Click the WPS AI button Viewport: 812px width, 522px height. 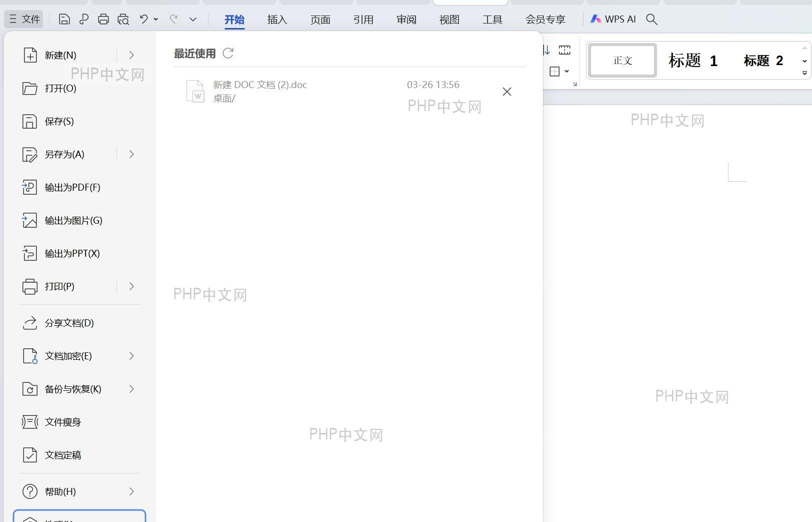(x=613, y=19)
